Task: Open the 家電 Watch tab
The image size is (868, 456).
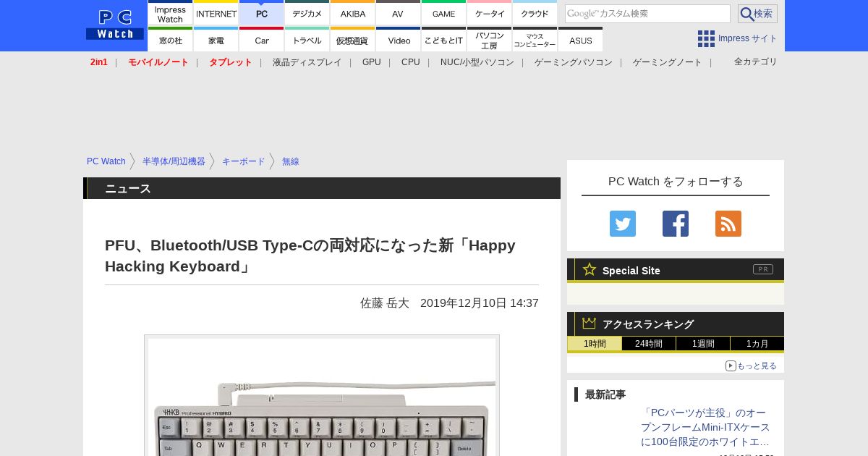Action: point(216,39)
